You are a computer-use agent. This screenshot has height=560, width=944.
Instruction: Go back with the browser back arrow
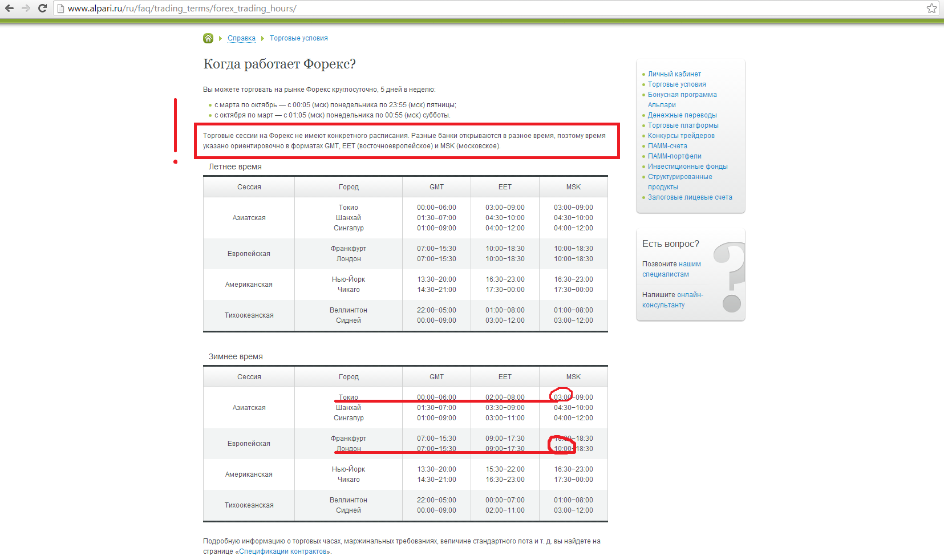click(9, 8)
